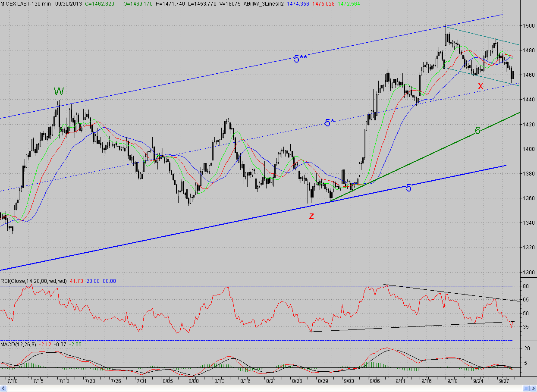The height and width of the screenshot is (392, 537).
Task: Select the green 6 trendline label
Action: (x=477, y=131)
